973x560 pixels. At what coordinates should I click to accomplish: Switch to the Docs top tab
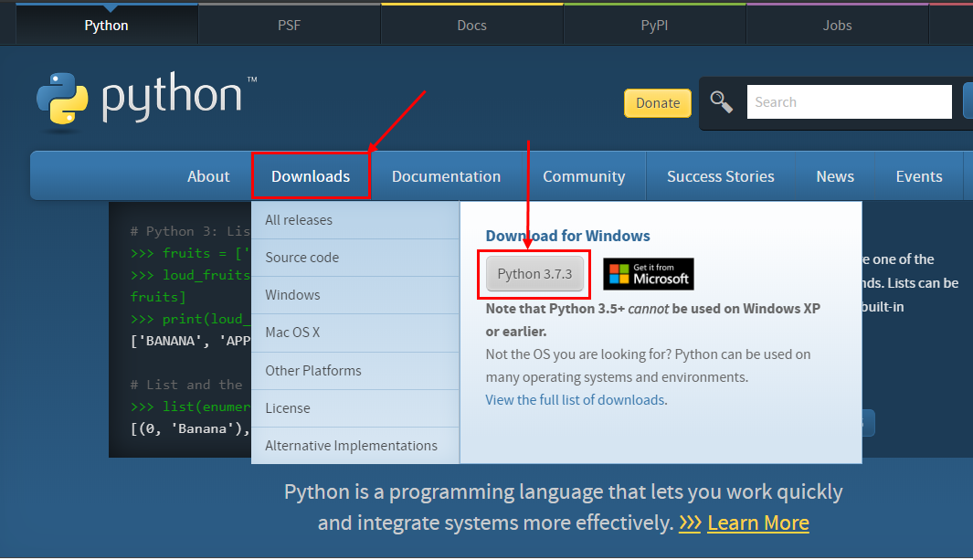click(471, 26)
